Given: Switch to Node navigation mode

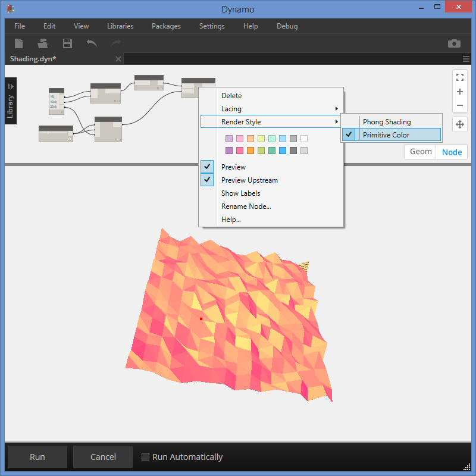Looking at the screenshot, I should click(x=452, y=152).
